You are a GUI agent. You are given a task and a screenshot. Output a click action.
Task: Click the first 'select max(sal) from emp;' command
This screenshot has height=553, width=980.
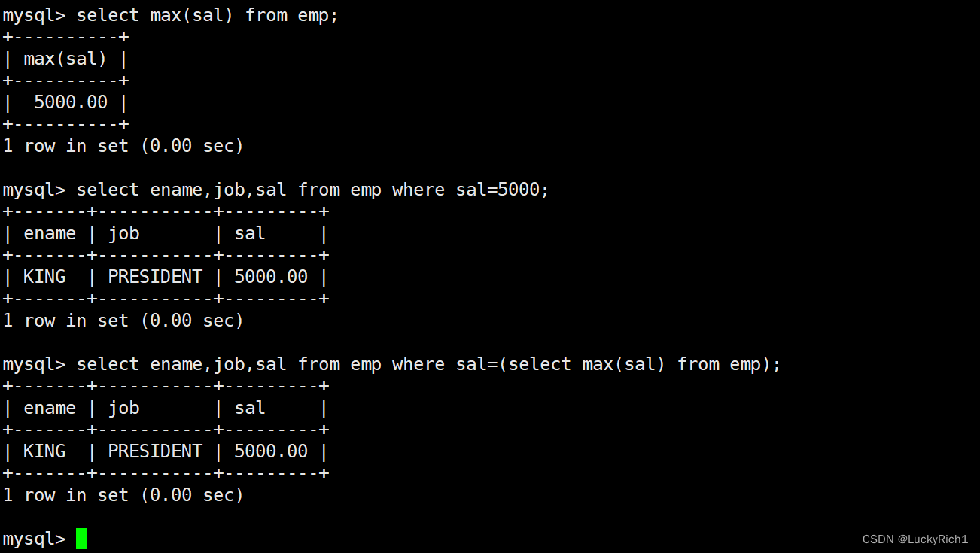coord(208,15)
